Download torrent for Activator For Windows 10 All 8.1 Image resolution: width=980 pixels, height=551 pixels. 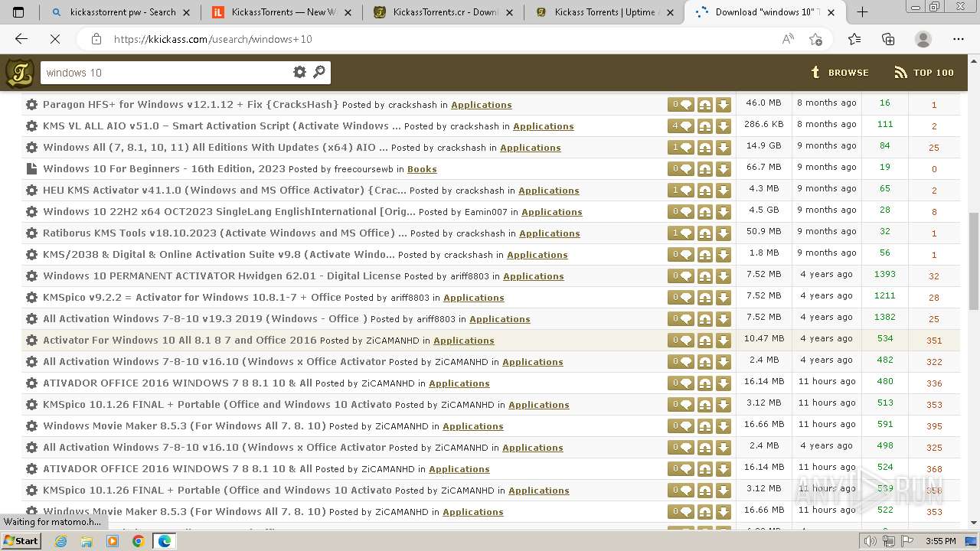(x=724, y=341)
